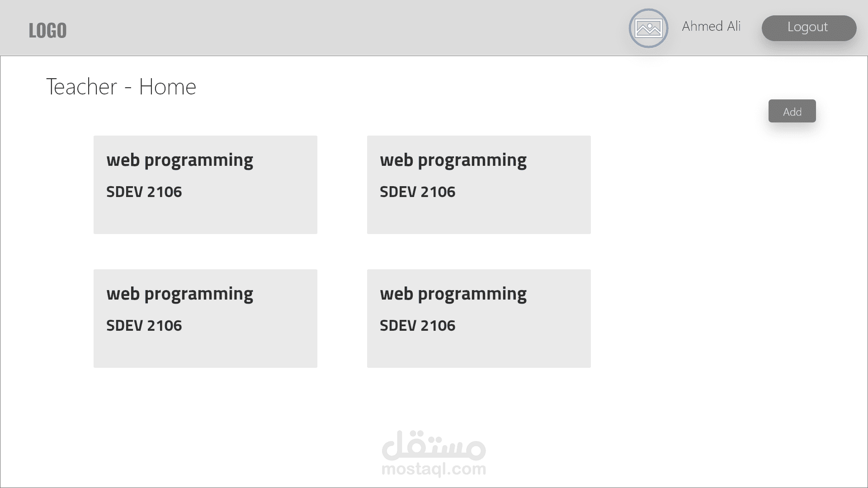Open the Ahmed Ali username link
Image resolution: width=868 pixels, height=488 pixels.
coord(711,26)
